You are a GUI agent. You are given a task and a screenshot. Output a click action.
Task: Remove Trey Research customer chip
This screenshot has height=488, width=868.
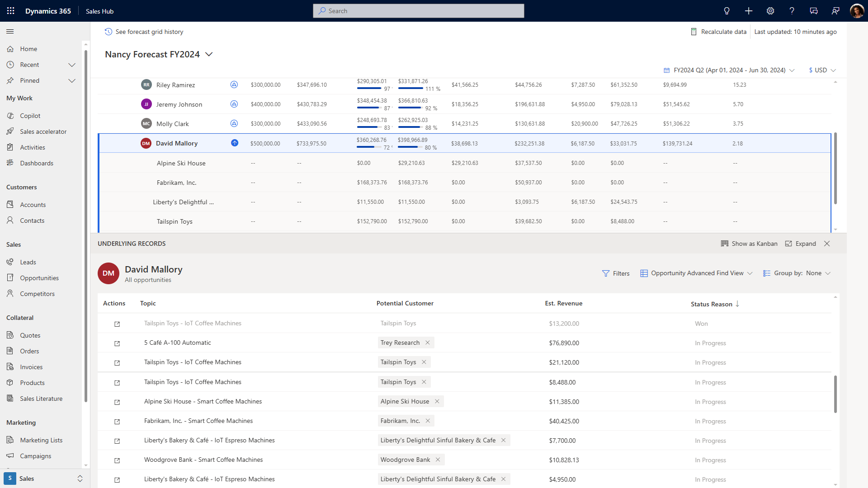pyautogui.click(x=428, y=343)
